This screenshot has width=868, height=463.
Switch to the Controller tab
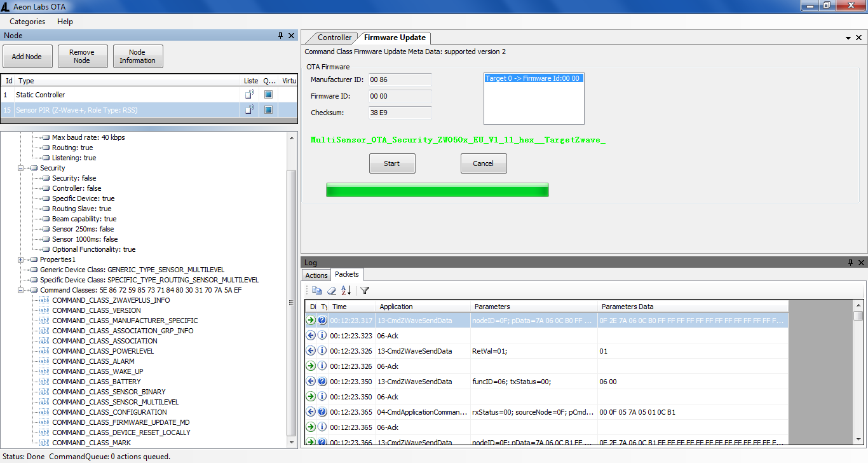click(x=334, y=38)
